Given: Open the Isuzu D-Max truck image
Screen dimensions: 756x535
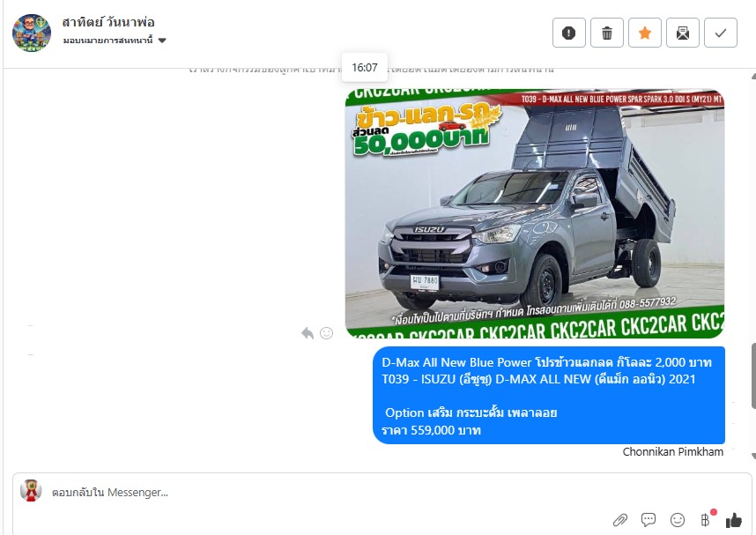Looking at the screenshot, I should point(535,213).
